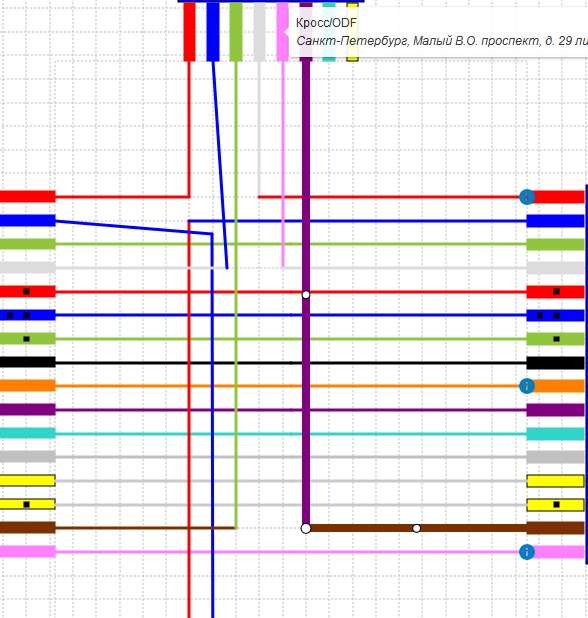Screen dimensions: 588x618
Task: Select the right red fiber port with a black mark
Action: 556,292
